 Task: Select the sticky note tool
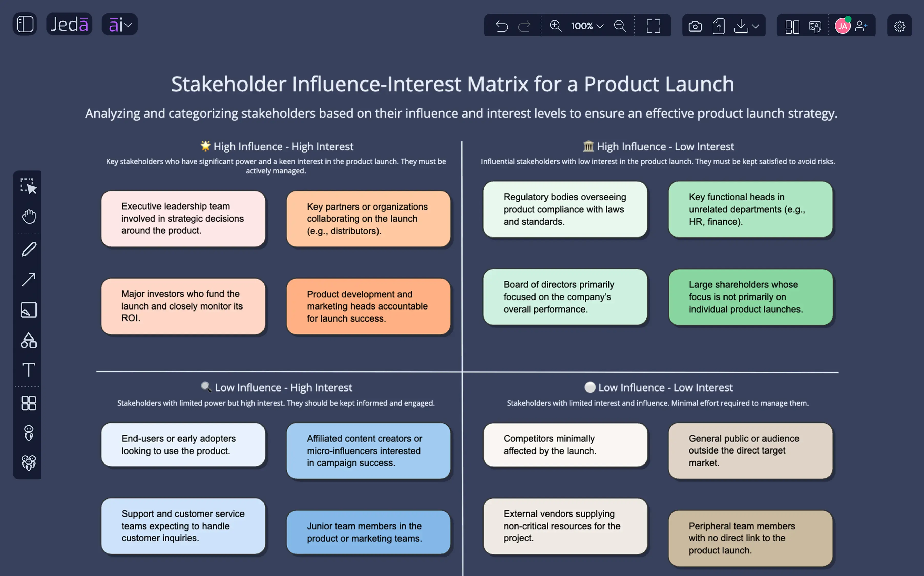coord(28,310)
